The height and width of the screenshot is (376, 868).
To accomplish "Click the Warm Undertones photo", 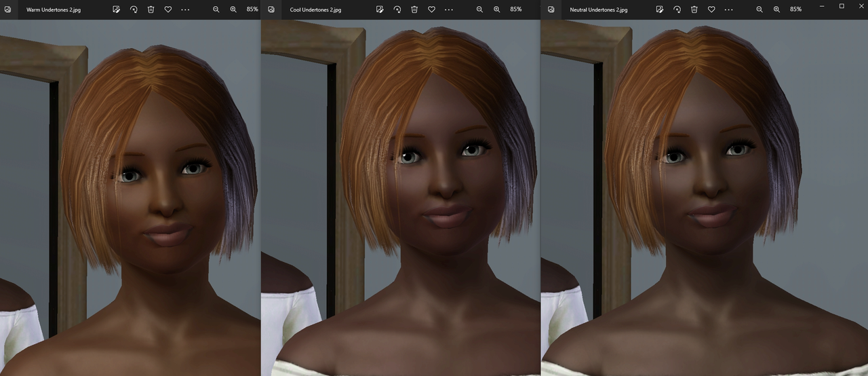I will click(130, 198).
